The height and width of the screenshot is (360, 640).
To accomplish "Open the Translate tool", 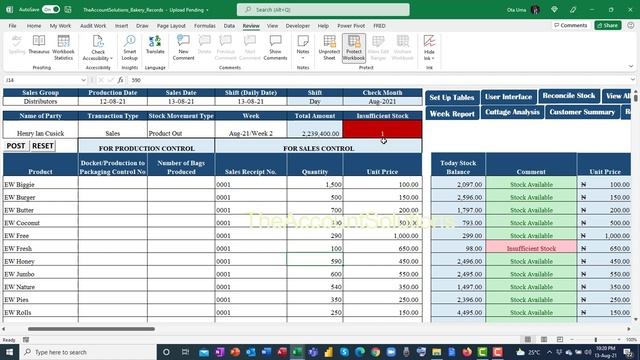I will click(x=155, y=45).
